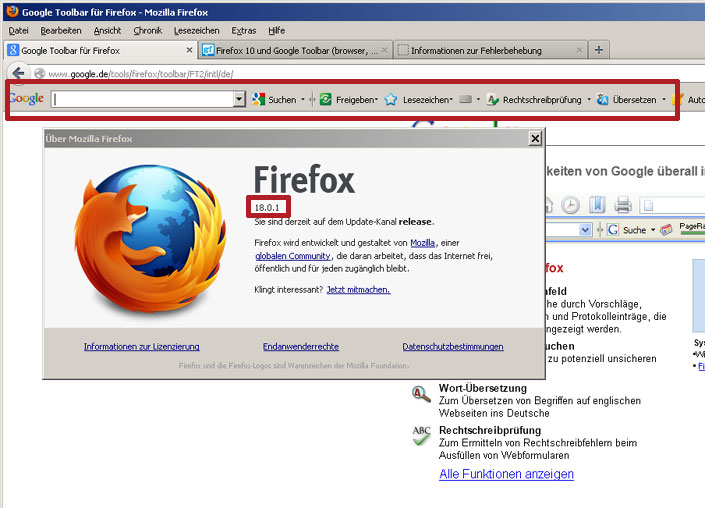Click the Wort-Übersetzung heading
This screenshot has width=705, height=508.
(x=482, y=388)
